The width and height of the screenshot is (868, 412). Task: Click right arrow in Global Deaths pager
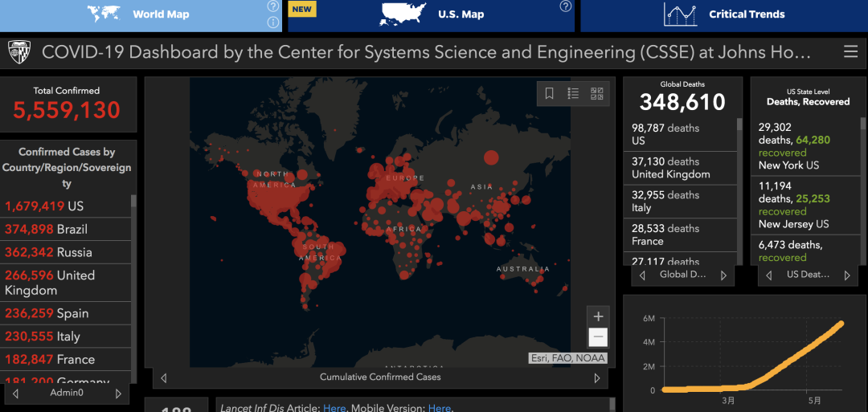coord(723,275)
